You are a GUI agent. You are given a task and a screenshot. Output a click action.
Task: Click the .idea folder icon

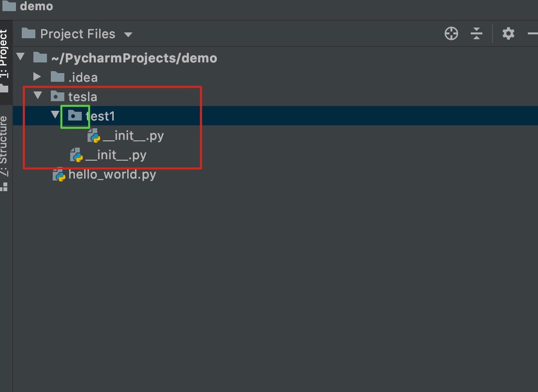point(57,77)
